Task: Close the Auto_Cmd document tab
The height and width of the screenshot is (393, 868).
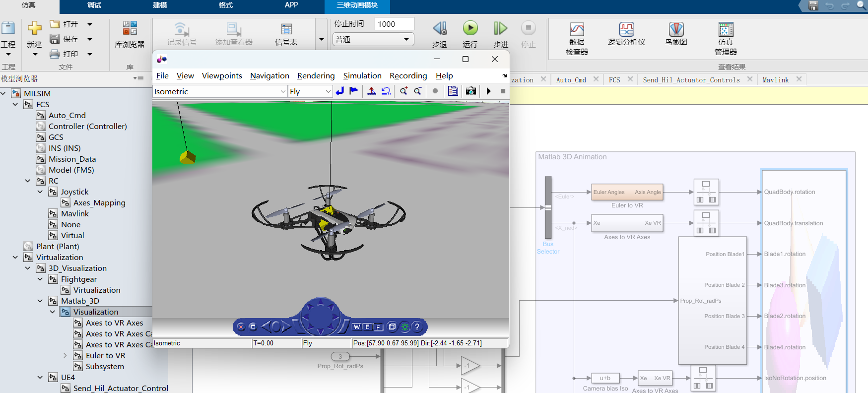Action: [x=596, y=79]
